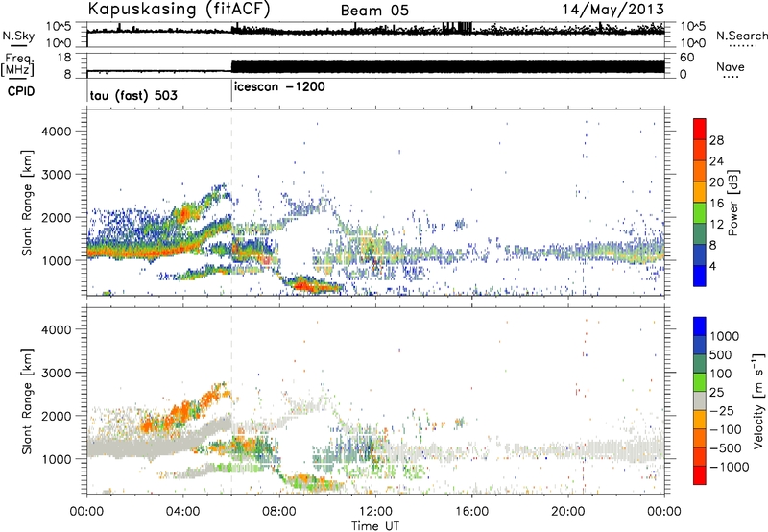Click the '1000' tick on velocity plot range axis
This screenshot has width=768, height=532.
click(x=56, y=459)
